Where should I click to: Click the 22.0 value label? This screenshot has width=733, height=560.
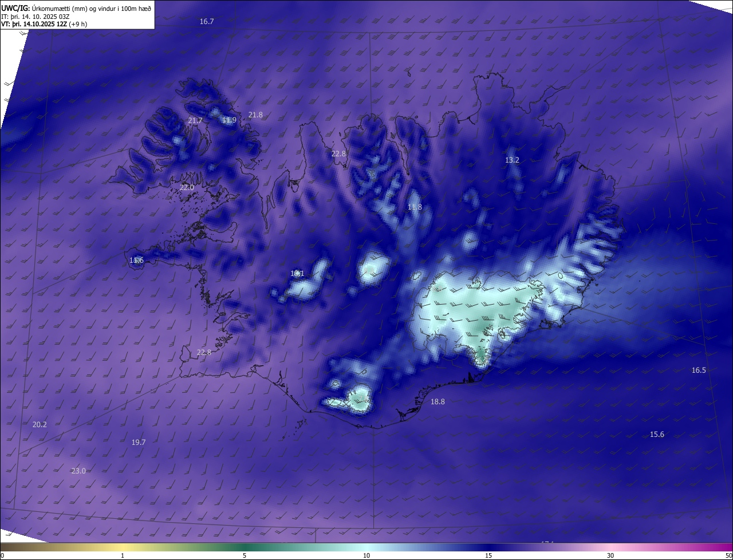(x=187, y=187)
